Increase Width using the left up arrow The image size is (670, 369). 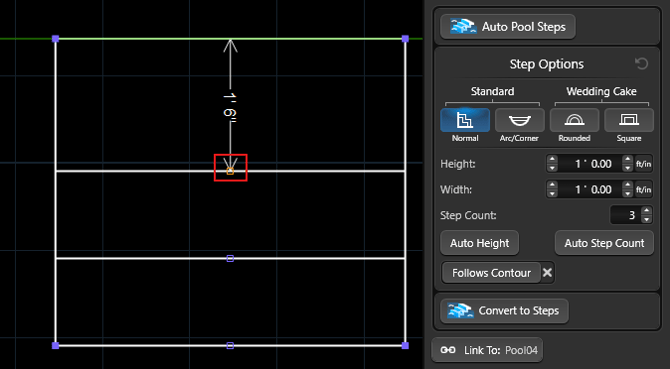click(x=552, y=185)
